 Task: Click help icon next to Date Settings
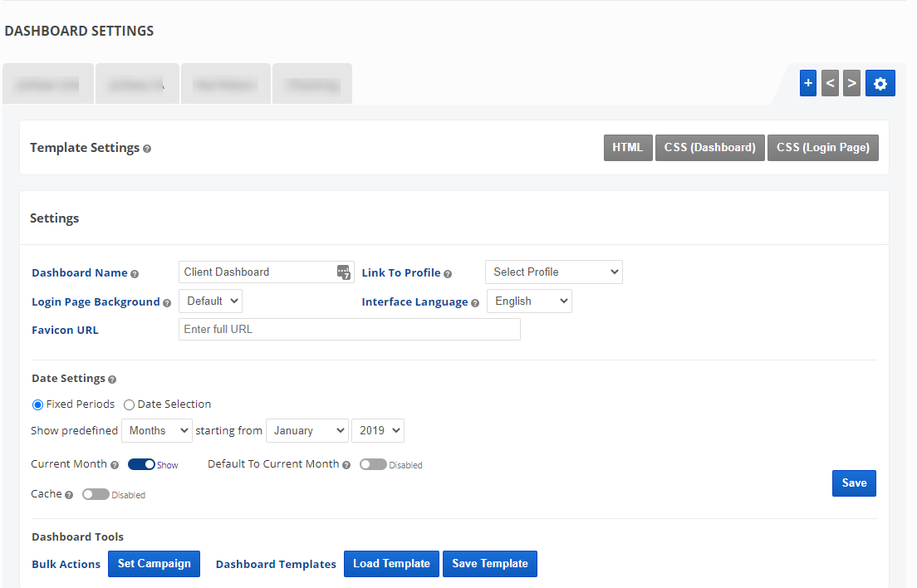point(112,380)
